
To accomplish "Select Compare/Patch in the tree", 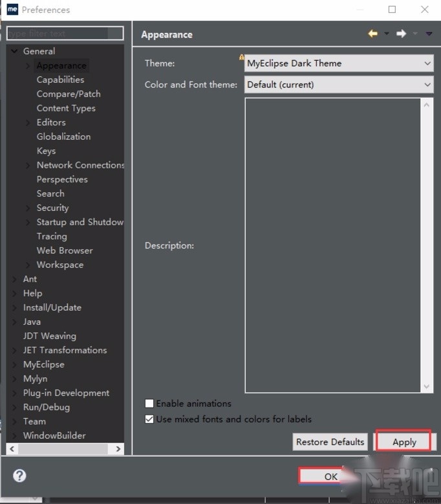I will pos(69,94).
